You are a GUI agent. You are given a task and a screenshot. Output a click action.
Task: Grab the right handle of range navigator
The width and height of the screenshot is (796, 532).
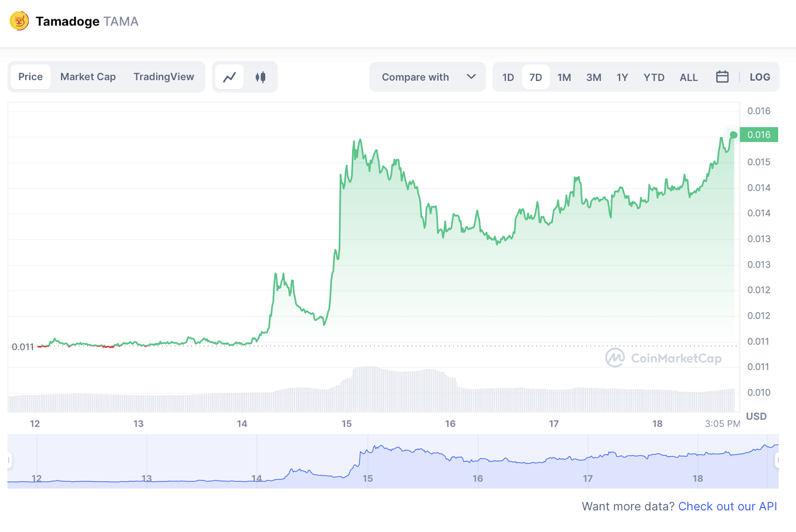point(778,460)
